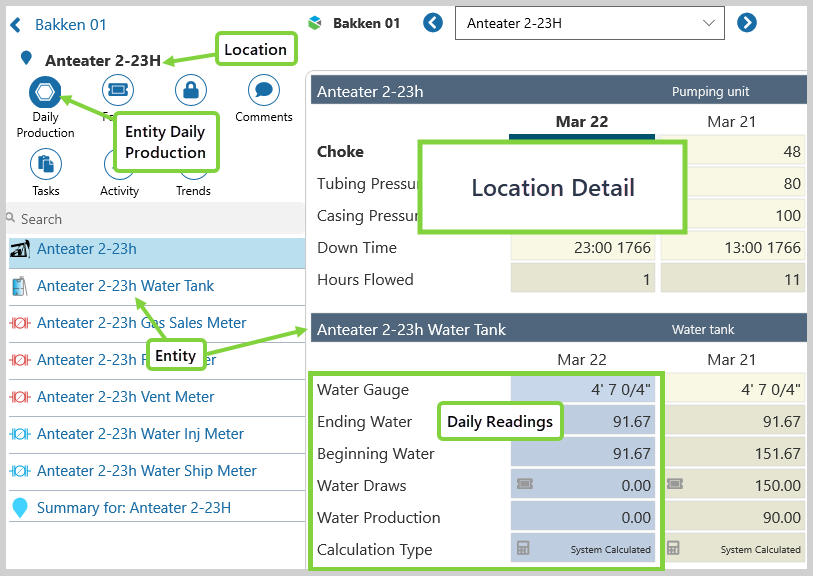Click the Search entities field

point(156,219)
